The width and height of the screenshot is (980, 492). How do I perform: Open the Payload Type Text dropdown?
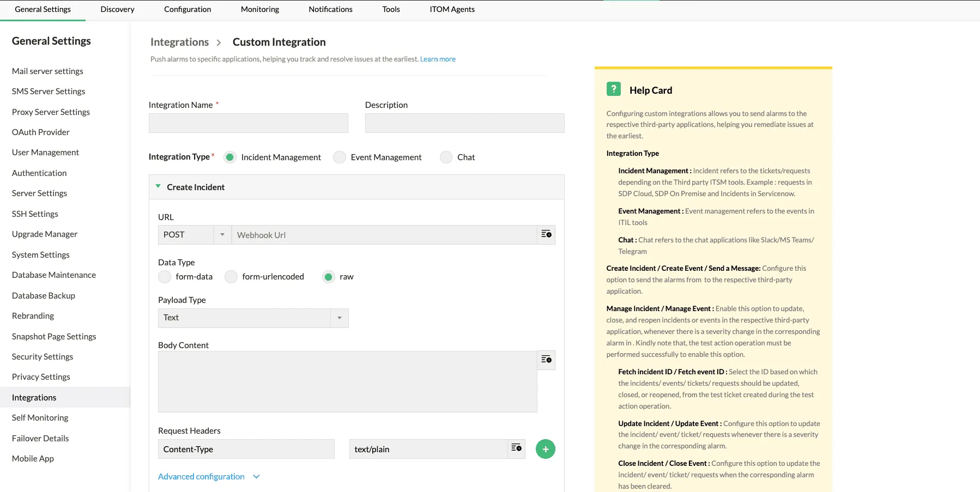coord(339,318)
